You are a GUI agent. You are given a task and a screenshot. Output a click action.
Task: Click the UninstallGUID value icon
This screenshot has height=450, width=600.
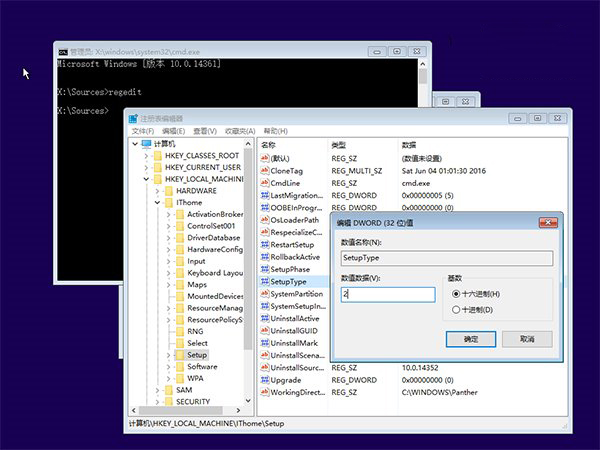[264, 330]
